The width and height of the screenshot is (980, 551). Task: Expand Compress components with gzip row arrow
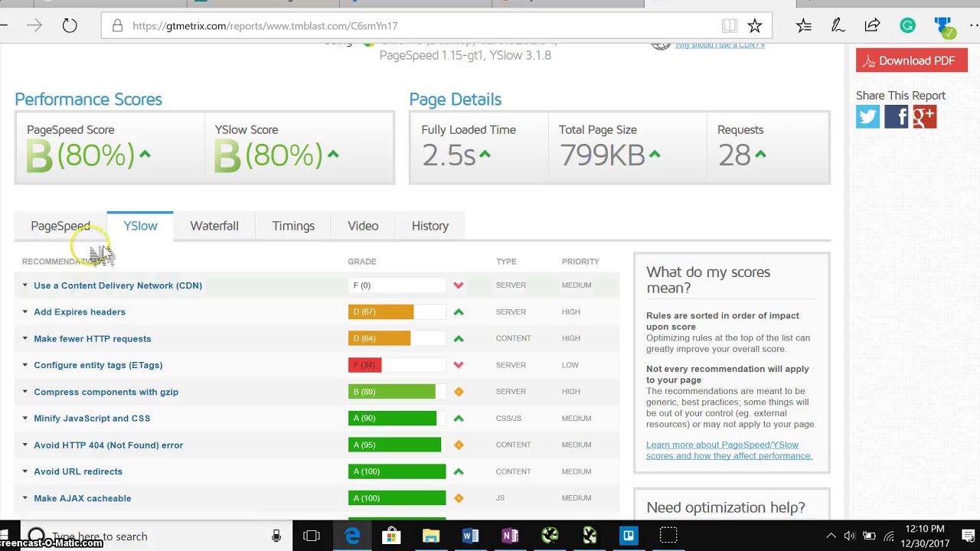[x=25, y=392]
